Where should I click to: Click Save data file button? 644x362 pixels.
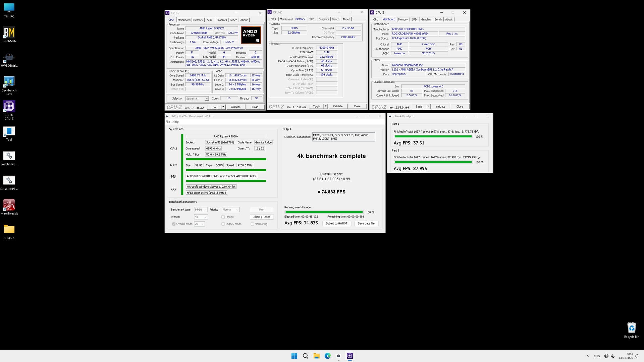pyautogui.click(x=366, y=223)
